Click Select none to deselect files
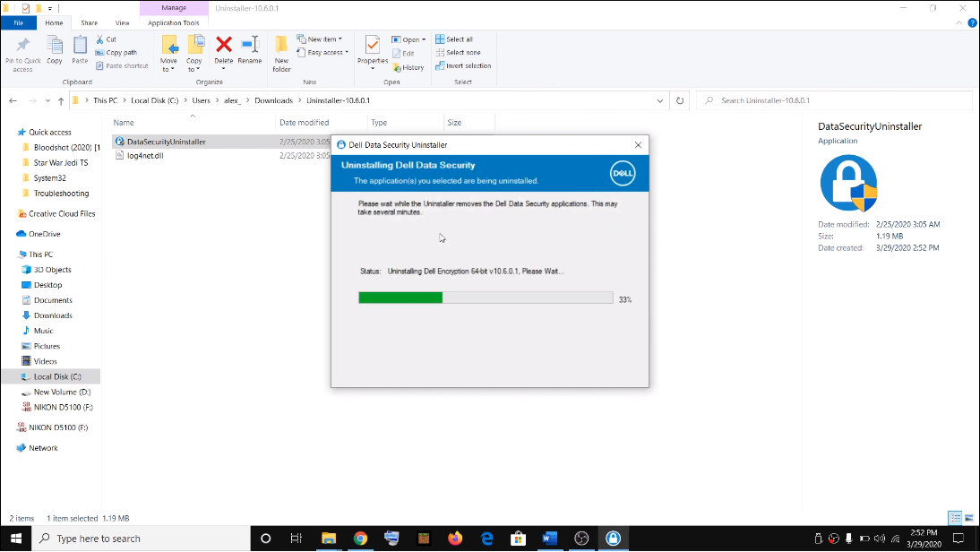 pyautogui.click(x=455, y=52)
